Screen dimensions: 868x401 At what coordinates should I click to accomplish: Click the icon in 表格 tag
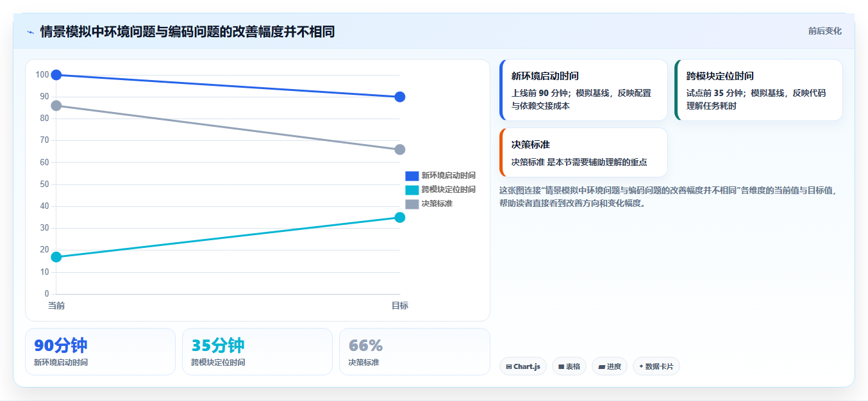[562, 367]
